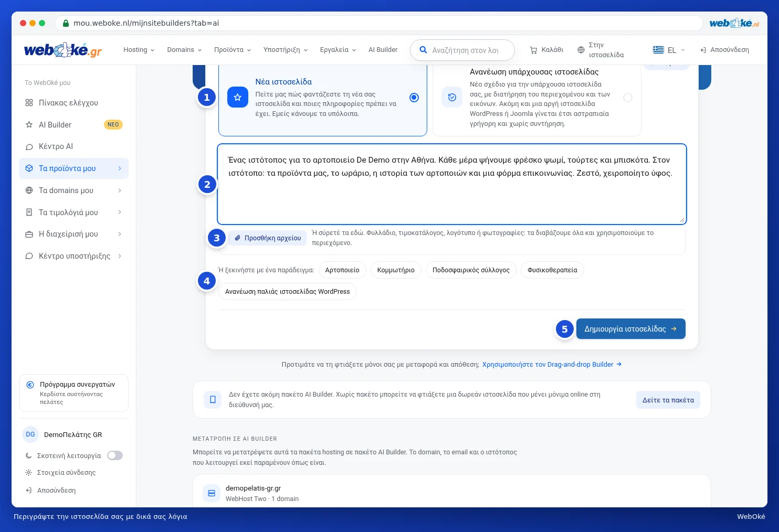Click the WebOké.gr logo
Image resolution: width=779 pixels, height=532 pixels.
pyautogui.click(x=63, y=50)
